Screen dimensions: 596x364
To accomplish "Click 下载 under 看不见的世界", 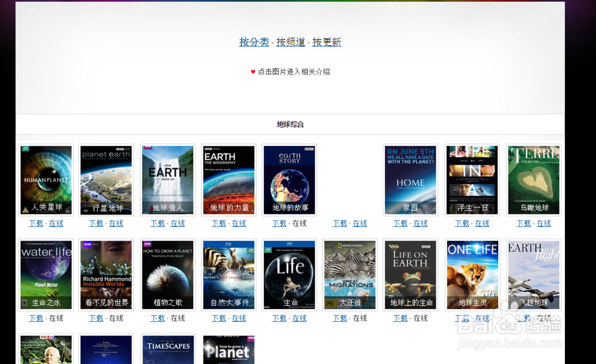I will tap(96, 318).
